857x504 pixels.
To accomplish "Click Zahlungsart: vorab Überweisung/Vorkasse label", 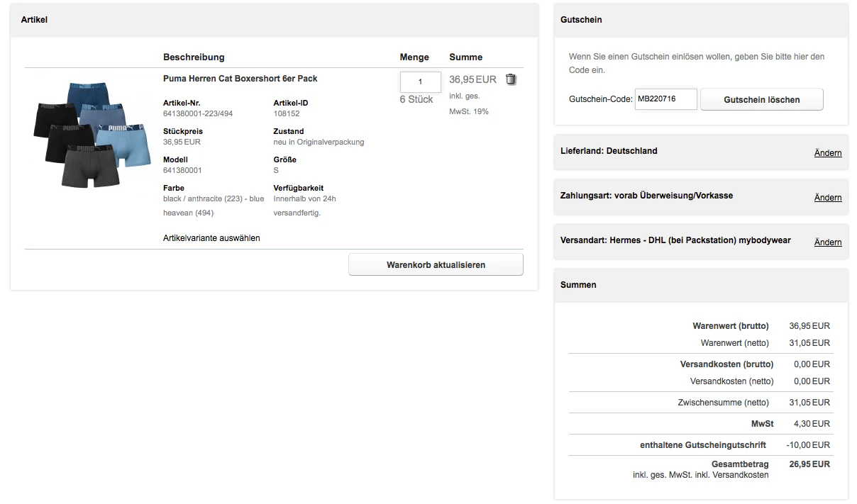I will [x=646, y=196].
